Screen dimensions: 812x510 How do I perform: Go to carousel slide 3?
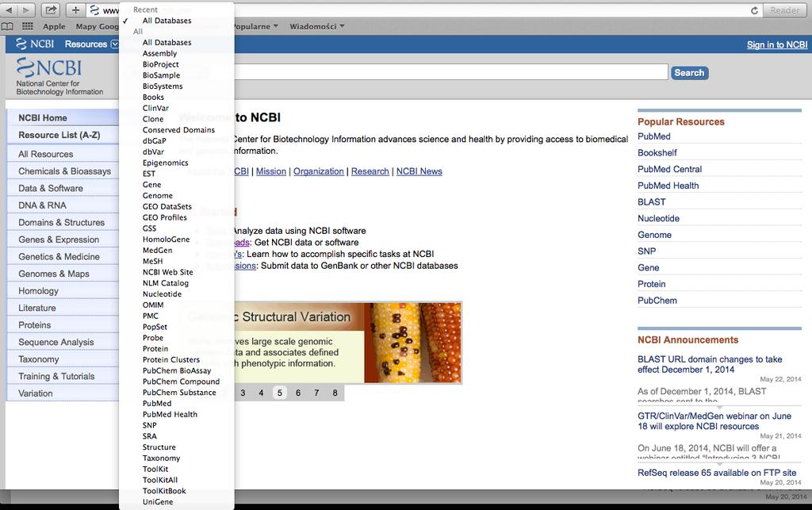pos(243,393)
